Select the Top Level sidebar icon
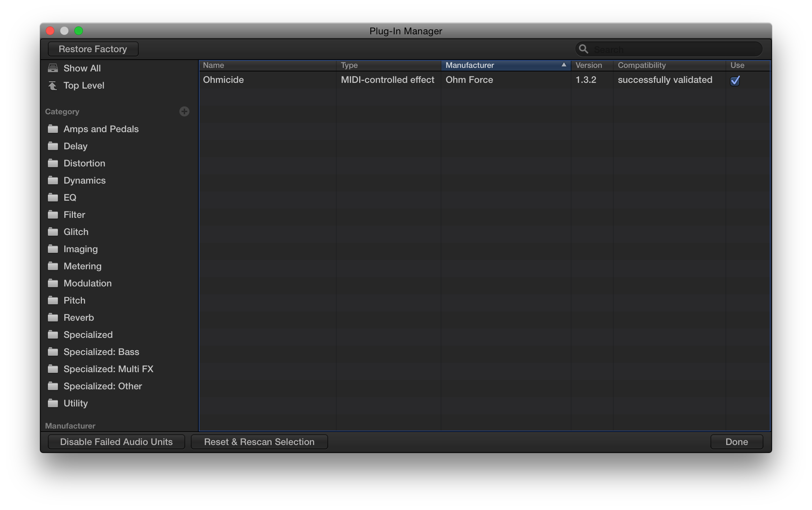812x510 pixels. pos(53,85)
